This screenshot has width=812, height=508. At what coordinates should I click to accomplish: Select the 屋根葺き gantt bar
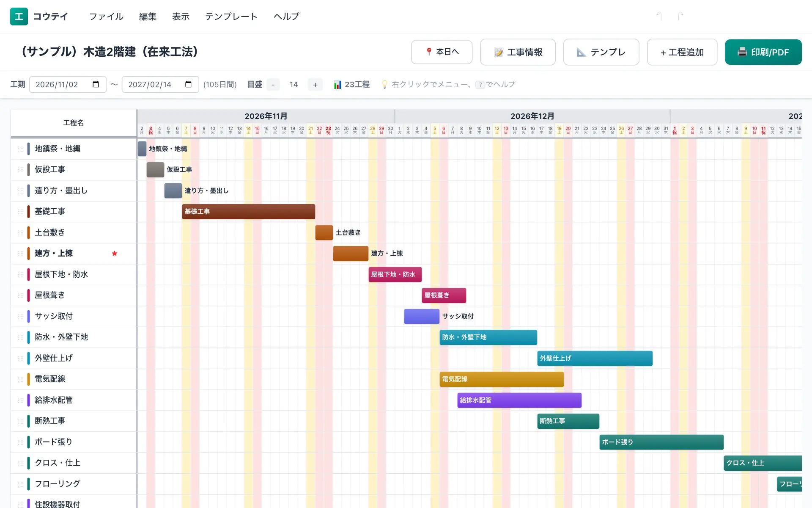click(444, 295)
